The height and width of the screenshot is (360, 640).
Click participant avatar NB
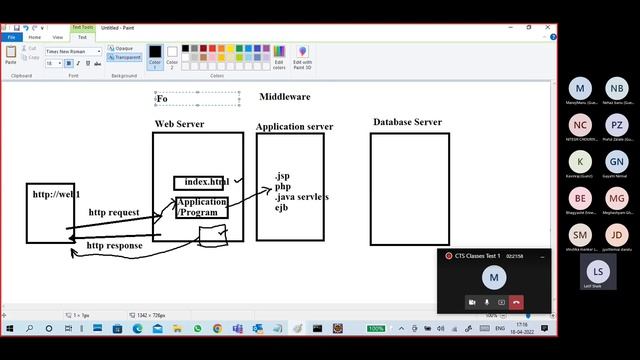[x=617, y=89]
